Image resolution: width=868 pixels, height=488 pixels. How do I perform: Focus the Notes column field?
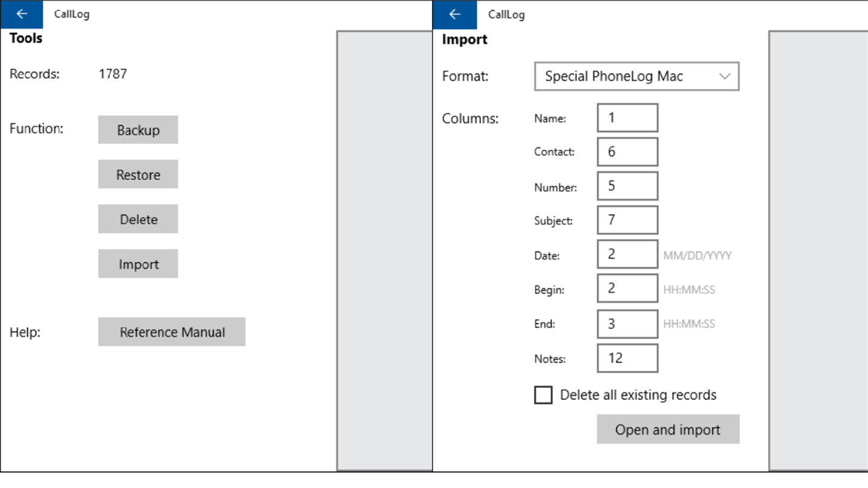pos(627,358)
